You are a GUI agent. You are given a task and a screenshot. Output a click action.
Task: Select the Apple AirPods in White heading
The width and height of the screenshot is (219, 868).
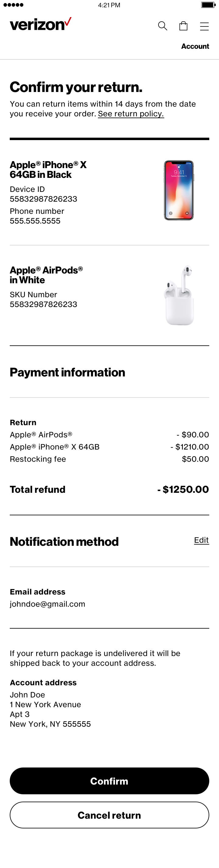(47, 275)
